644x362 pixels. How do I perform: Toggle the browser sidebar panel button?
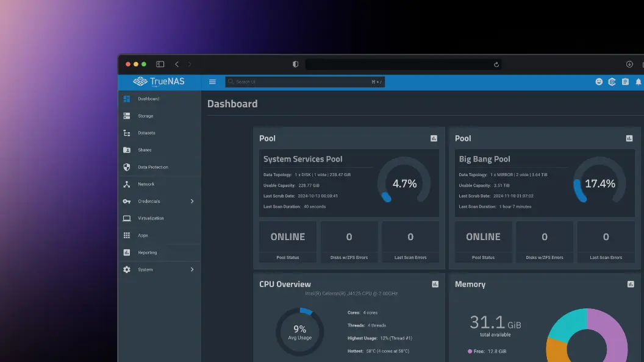pos(160,64)
